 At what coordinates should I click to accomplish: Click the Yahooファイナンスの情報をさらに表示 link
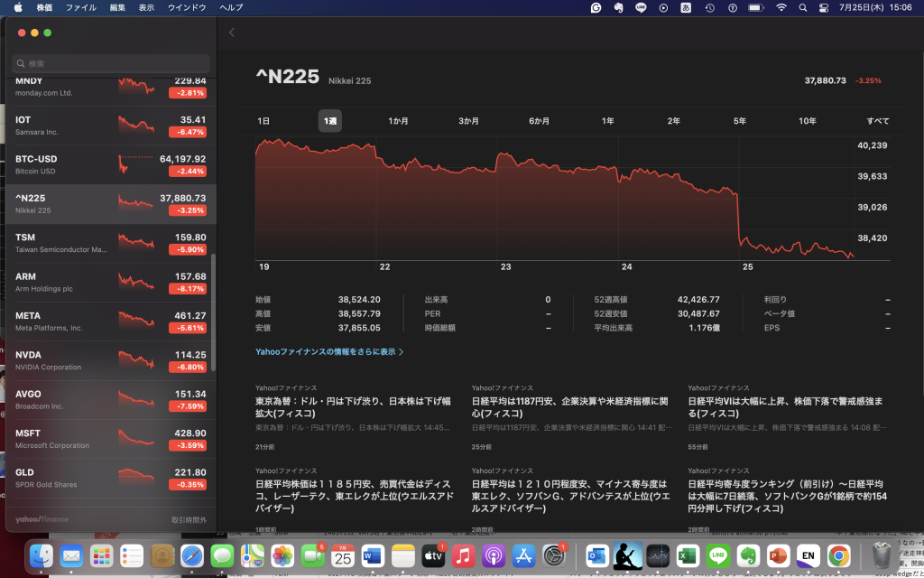329,351
